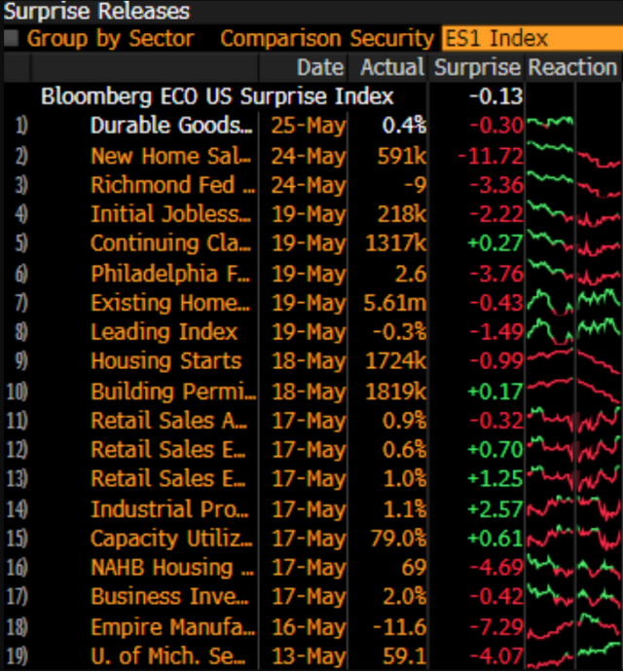Sort by the Surprise column header

[477, 67]
